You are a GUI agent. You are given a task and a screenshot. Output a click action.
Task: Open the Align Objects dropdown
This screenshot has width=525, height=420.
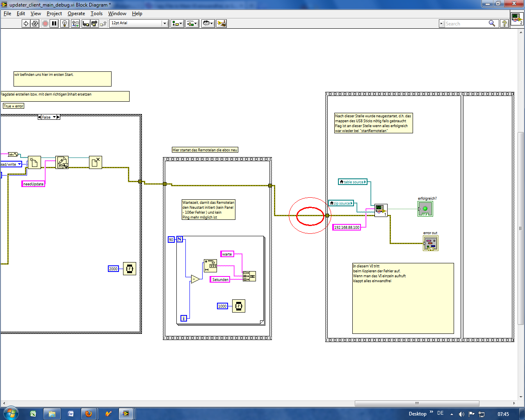point(177,23)
